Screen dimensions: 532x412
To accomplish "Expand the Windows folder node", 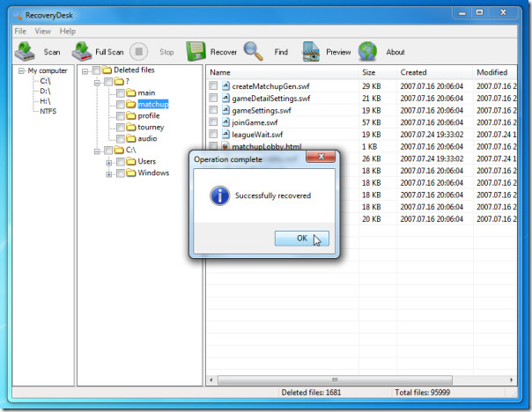I will click(x=109, y=174).
